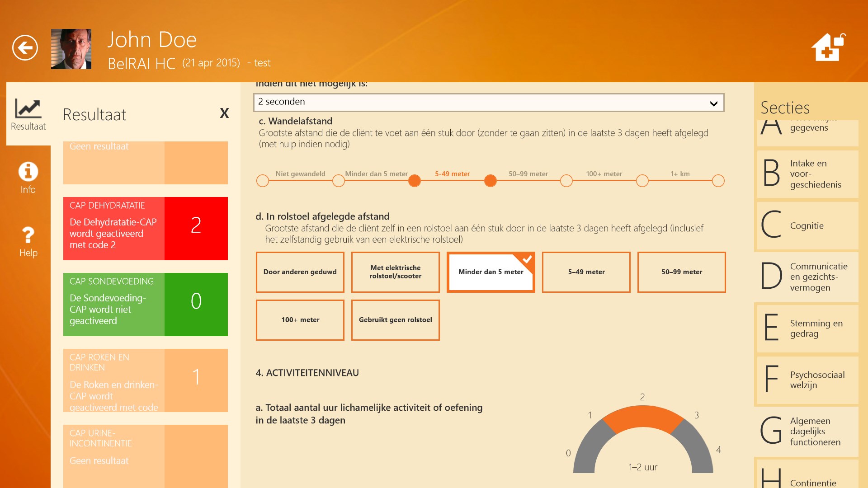Viewport: 868px width, 488px height.
Task: Select 'Door anderen geduwd' option
Action: click(300, 272)
